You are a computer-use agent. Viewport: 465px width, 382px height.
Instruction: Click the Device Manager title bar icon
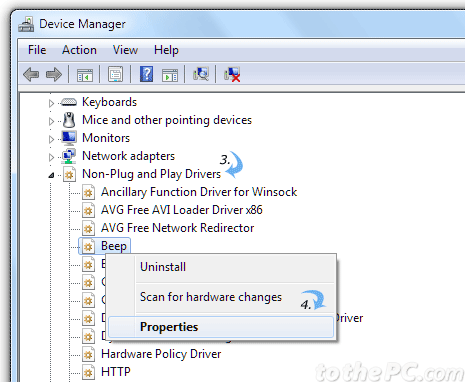26,24
